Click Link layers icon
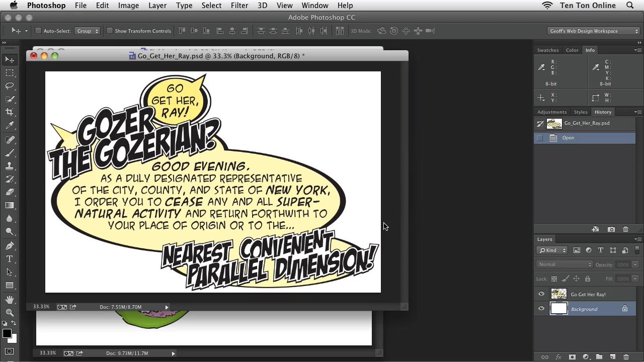Image resolution: width=644 pixels, height=362 pixels. pyautogui.click(x=545, y=357)
